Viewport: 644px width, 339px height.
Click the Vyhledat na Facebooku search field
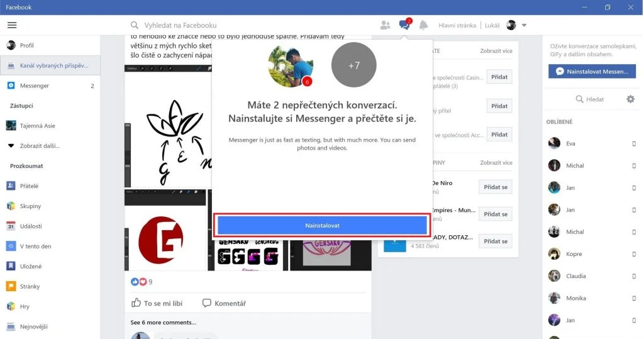252,25
